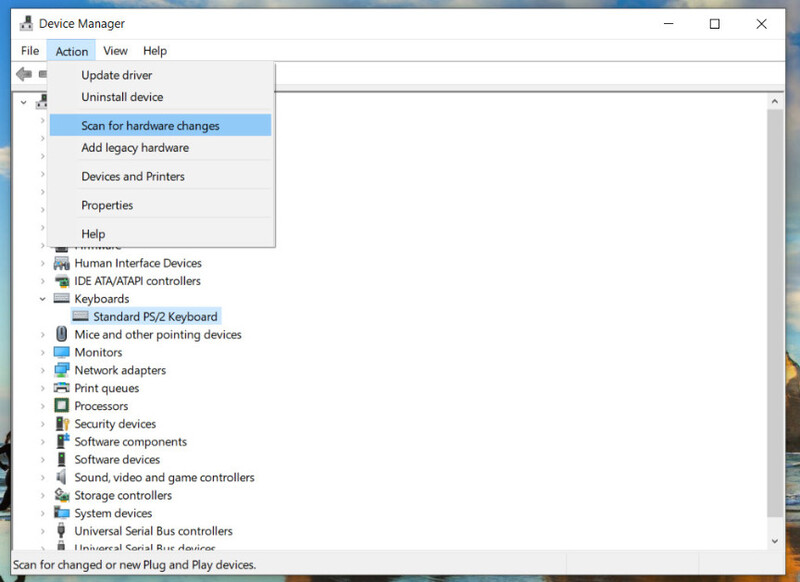The image size is (800, 582).
Task: Collapse the root computer node
Action: [23, 103]
